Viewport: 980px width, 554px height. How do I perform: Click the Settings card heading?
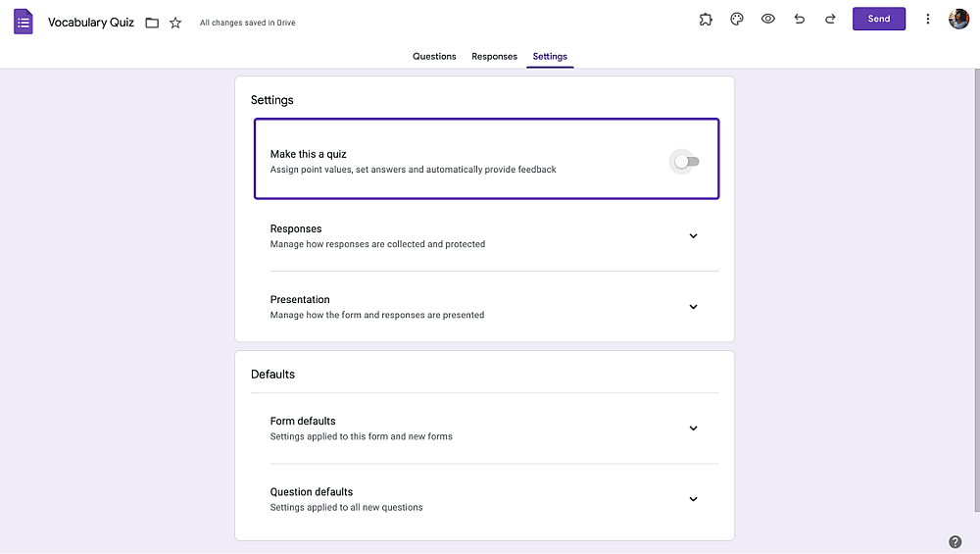(x=271, y=100)
